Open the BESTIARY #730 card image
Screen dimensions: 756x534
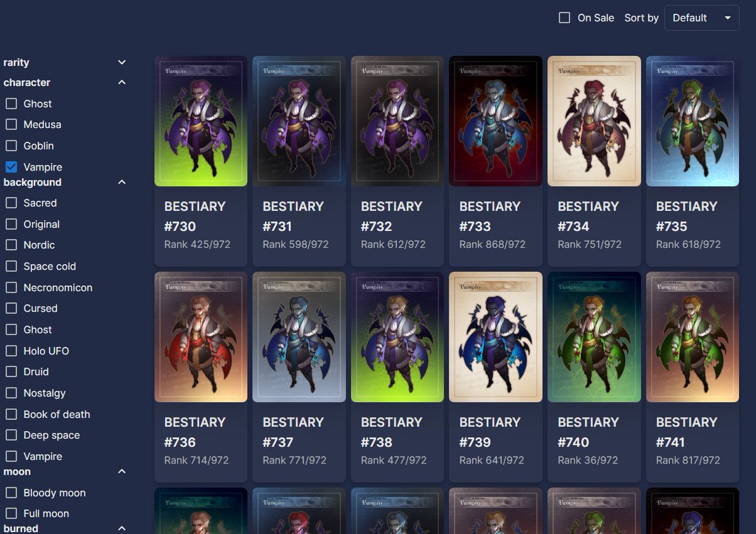pyautogui.click(x=201, y=121)
